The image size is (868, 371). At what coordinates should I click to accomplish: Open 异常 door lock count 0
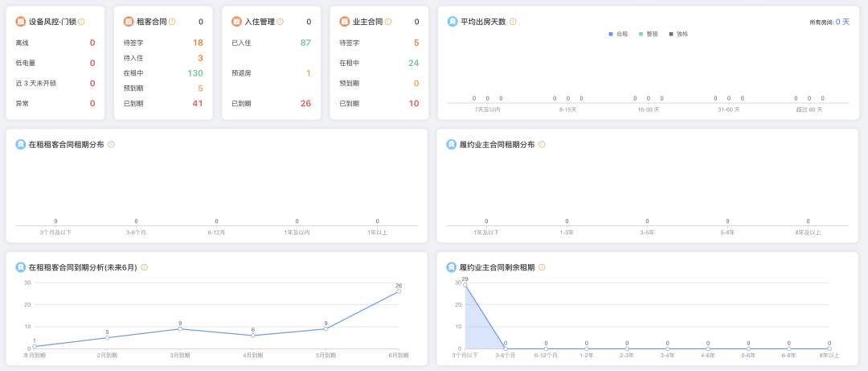pos(92,103)
